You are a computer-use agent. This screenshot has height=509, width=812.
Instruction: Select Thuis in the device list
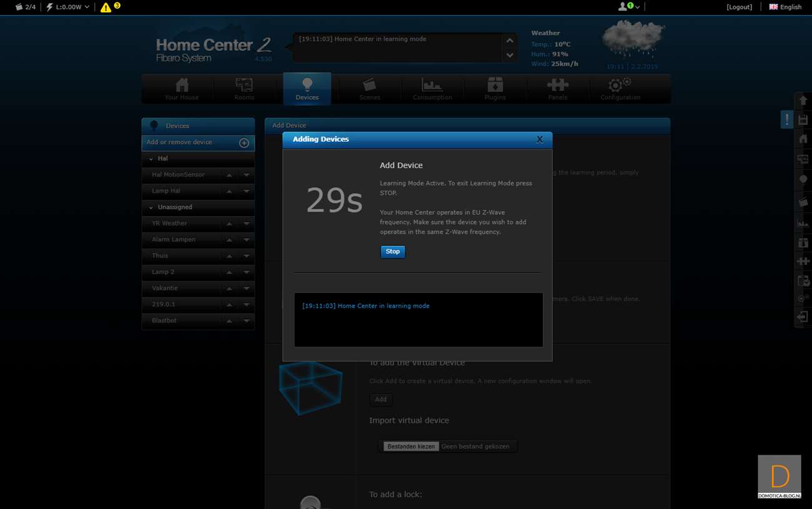pos(160,256)
